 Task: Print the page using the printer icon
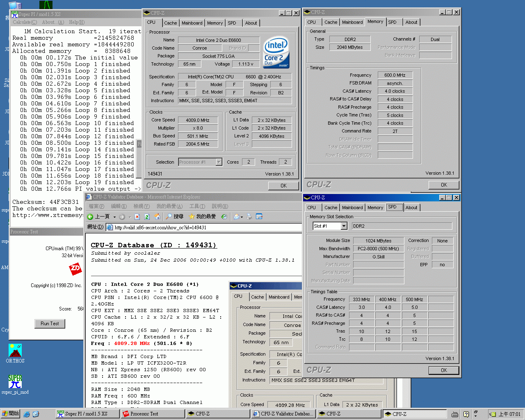click(249, 217)
